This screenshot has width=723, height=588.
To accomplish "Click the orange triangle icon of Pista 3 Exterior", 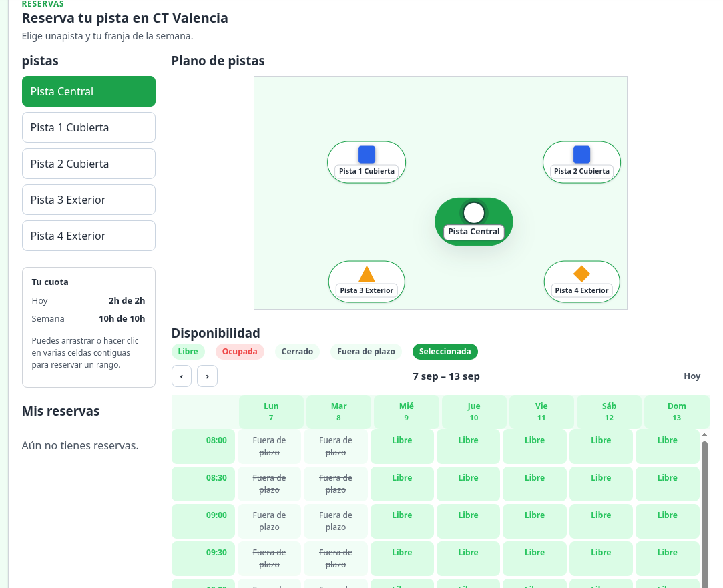I will pyautogui.click(x=367, y=274).
